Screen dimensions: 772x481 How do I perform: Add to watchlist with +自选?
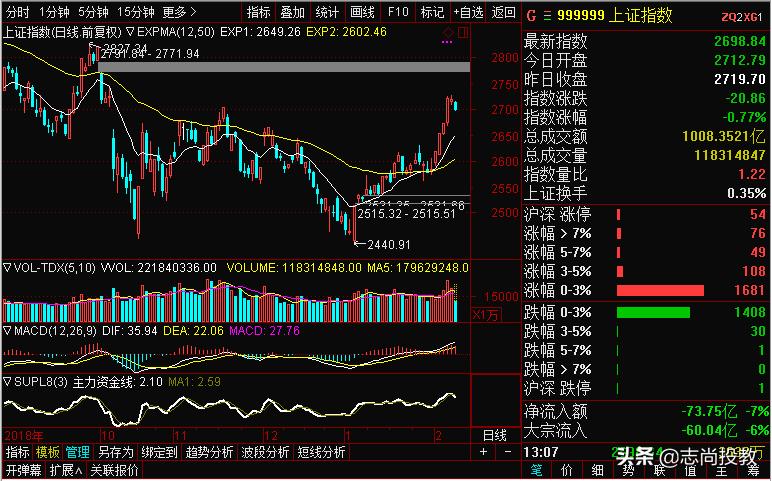pyautogui.click(x=468, y=12)
